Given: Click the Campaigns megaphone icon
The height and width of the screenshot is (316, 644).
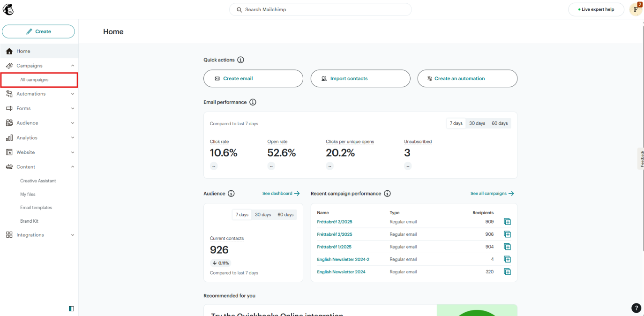Looking at the screenshot, I should pos(9,66).
